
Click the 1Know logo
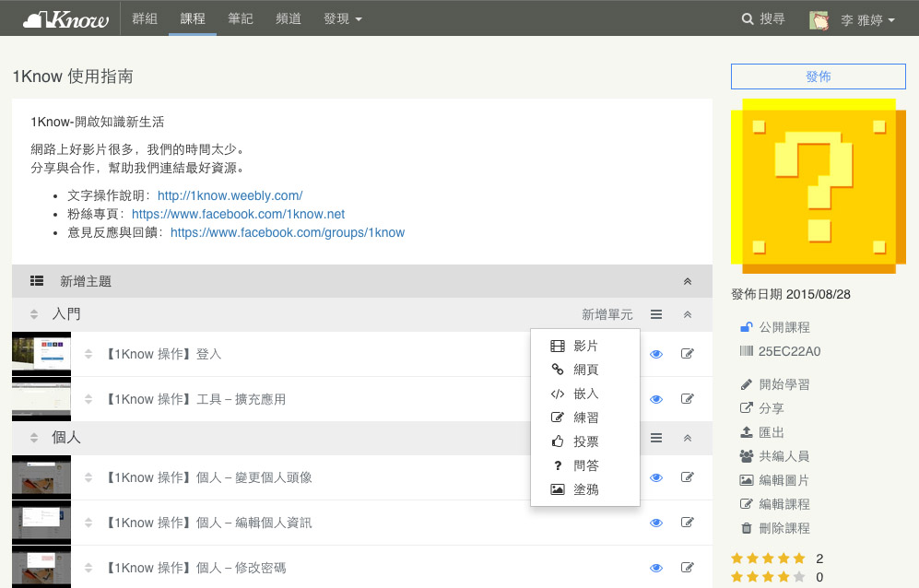pyautogui.click(x=65, y=18)
